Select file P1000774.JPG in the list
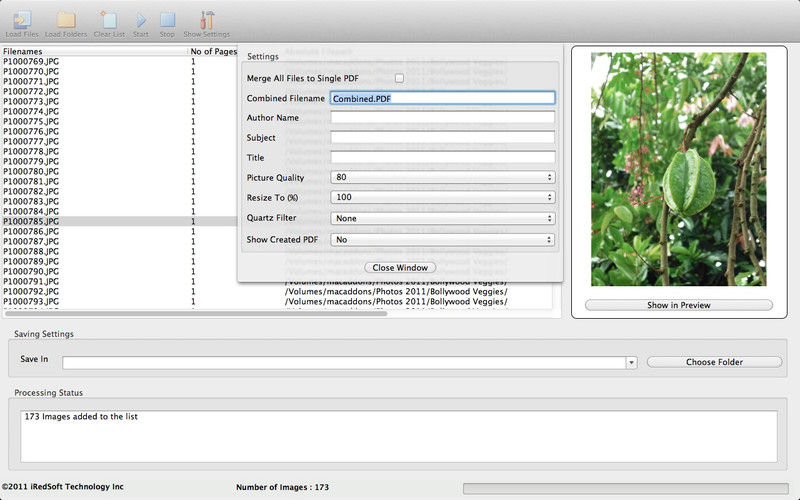Screen dimensions: 800x500 click(31, 111)
